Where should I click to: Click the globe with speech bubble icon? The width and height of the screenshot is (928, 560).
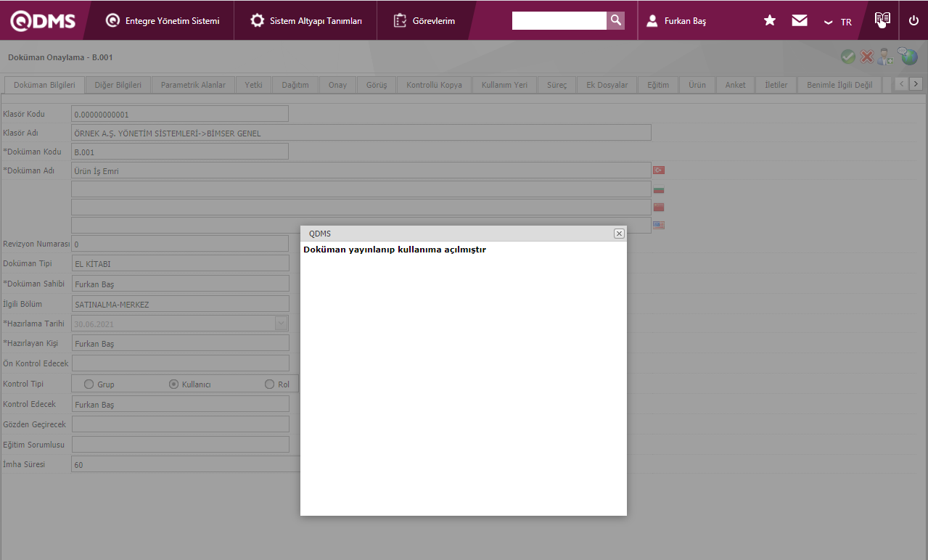click(908, 56)
